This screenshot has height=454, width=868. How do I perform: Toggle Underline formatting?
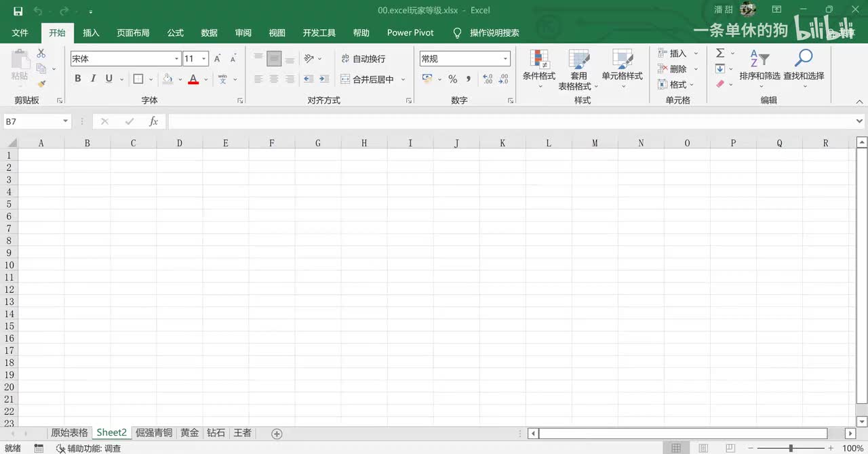click(109, 79)
